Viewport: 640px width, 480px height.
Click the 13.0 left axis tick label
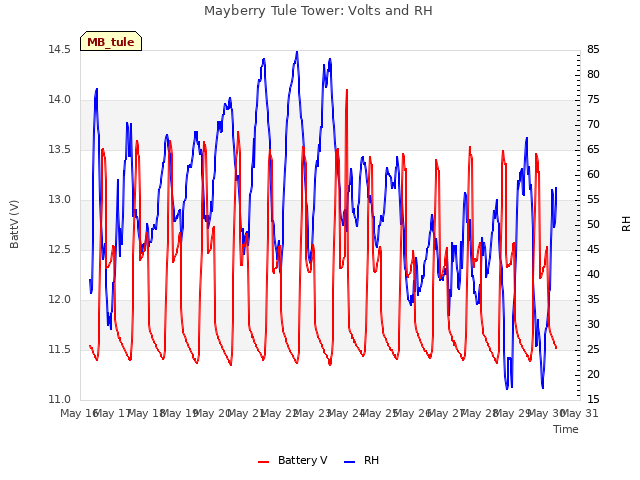tap(60, 200)
